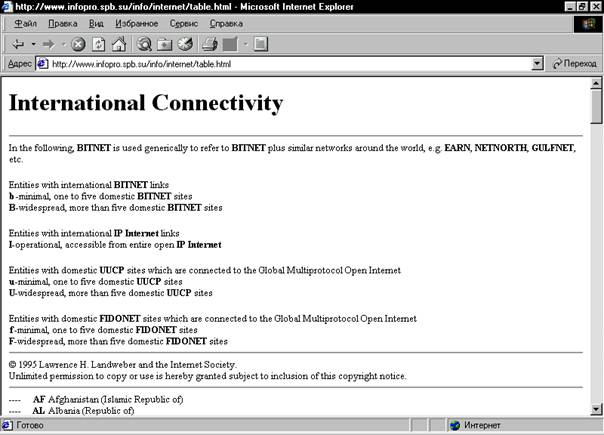Open the Search toolbar icon
Viewport: 604px width, 435px height.
(144, 44)
